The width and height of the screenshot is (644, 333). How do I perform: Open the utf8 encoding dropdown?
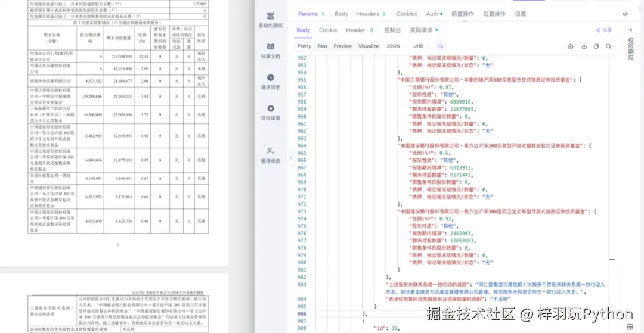[x=421, y=46]
